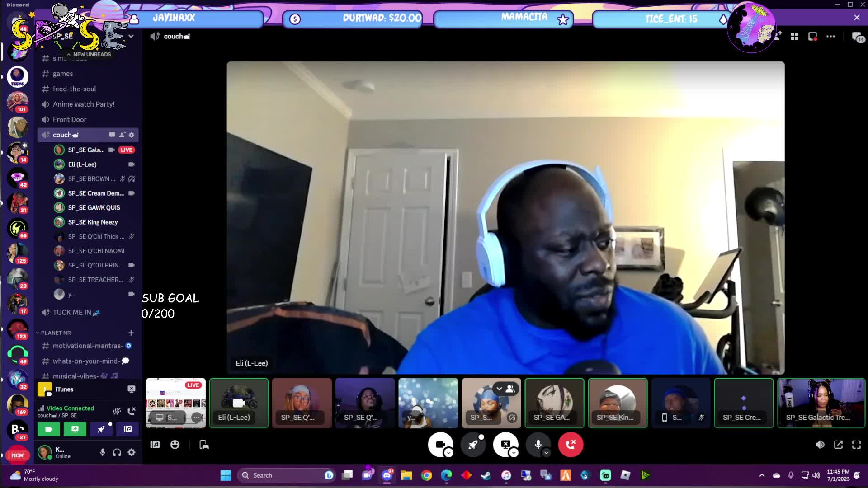Collapse the PLANET NR category
868x488 pixels.
pos(56,333)
